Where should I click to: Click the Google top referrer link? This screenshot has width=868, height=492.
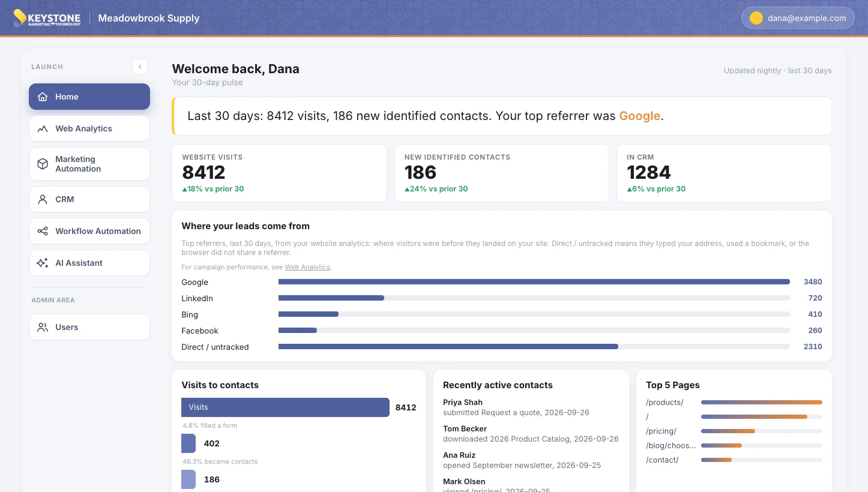[x=639, y=116]
